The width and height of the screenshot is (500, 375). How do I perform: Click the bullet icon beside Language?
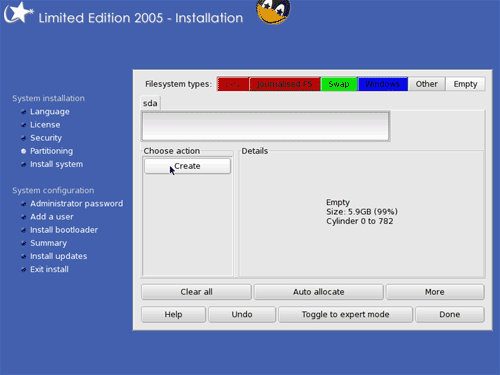click(23, 112)
